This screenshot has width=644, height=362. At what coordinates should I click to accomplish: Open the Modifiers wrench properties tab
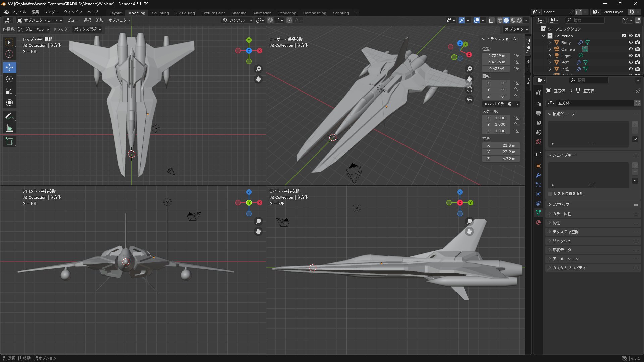[538, 175]
